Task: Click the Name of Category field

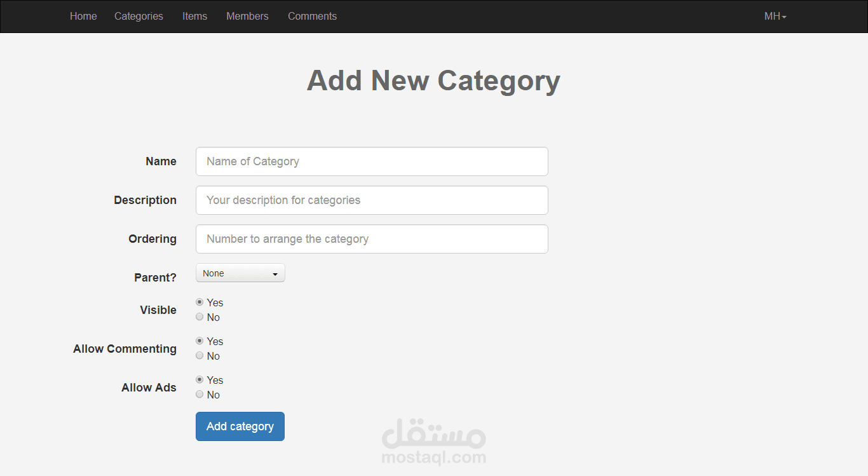Action: tap(372, 161)
